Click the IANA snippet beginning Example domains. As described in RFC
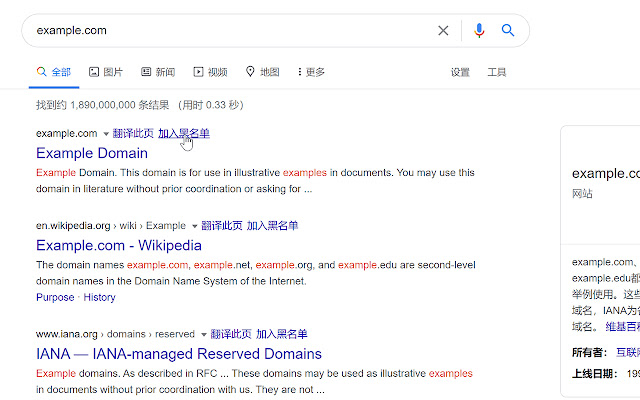Viewport: 640px width, 400px height. (254, 382)
